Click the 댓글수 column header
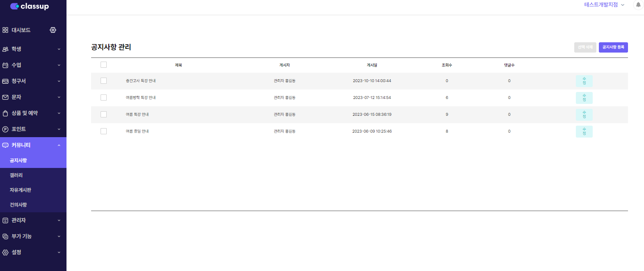The width and height of the screenshot is (644, 271). point(509,65)
